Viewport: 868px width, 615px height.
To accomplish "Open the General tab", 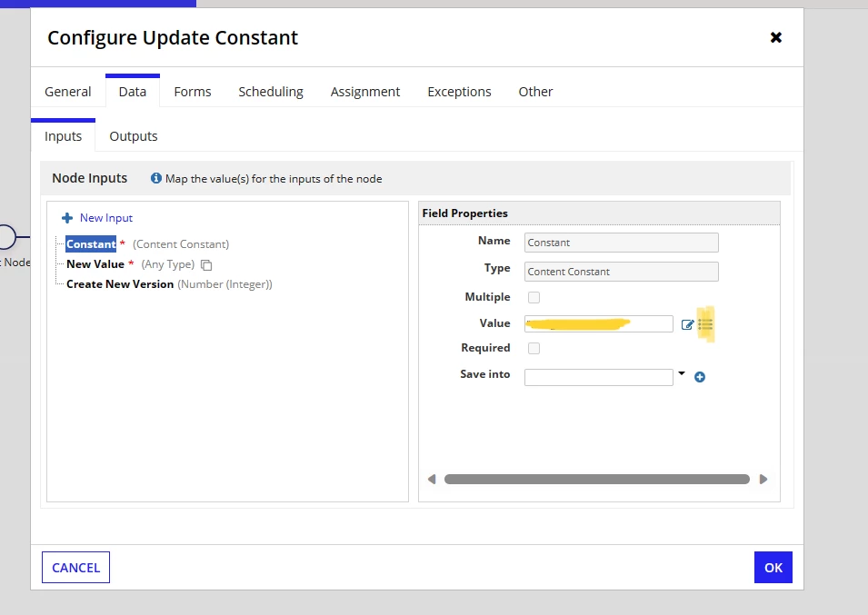I will 67,92.
